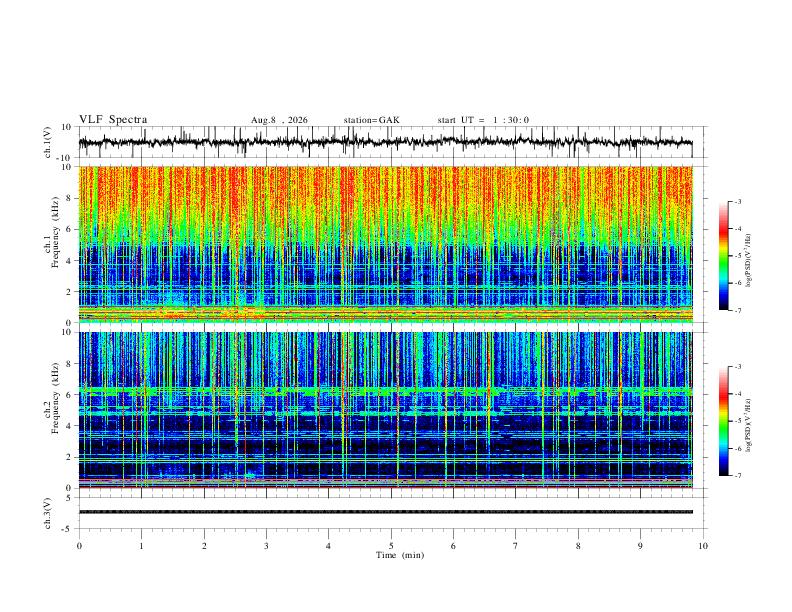Screen dimensions: 792x612
Task: Click the 5 minute tick on time axis
Action: pyautogui.click(x=391, y=546)
